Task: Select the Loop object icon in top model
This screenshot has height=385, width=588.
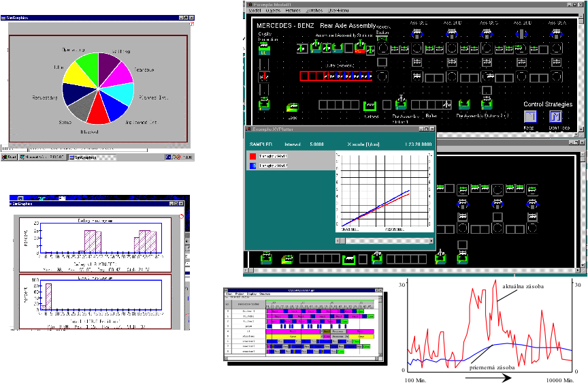Action: pyautogui.click(x=293, y=108)
